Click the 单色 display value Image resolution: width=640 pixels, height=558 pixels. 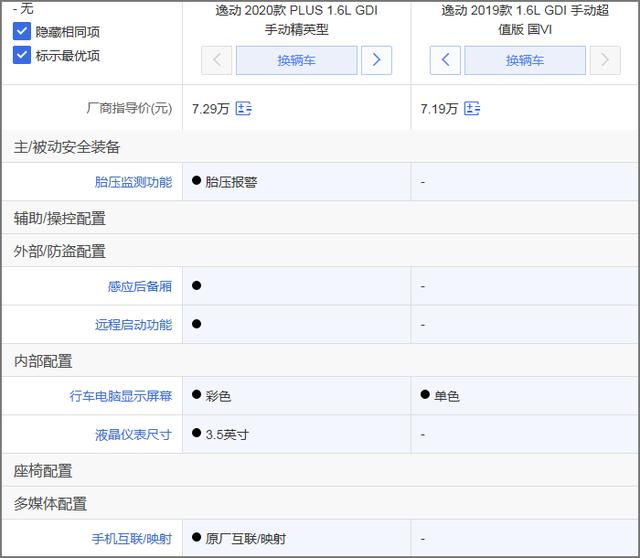(447, 396)
